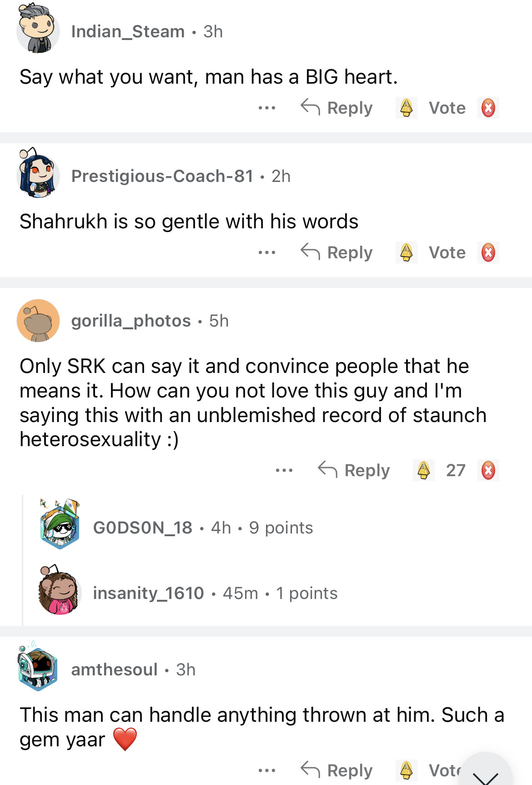Downvote Indian_Steam's comment

click(x=488, y=108)
